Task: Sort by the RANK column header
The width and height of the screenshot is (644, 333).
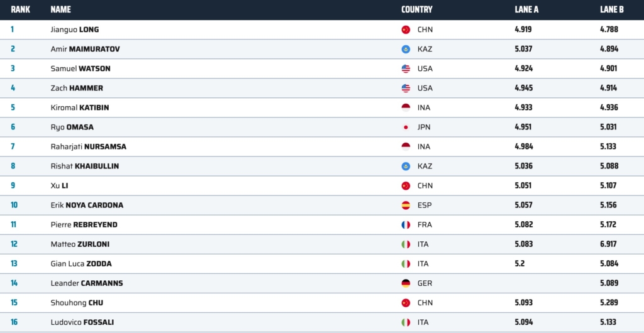Action: (x=21, y=9)
